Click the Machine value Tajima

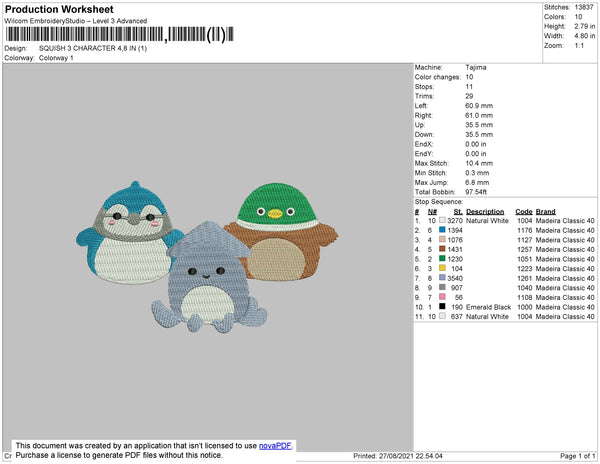476,67
